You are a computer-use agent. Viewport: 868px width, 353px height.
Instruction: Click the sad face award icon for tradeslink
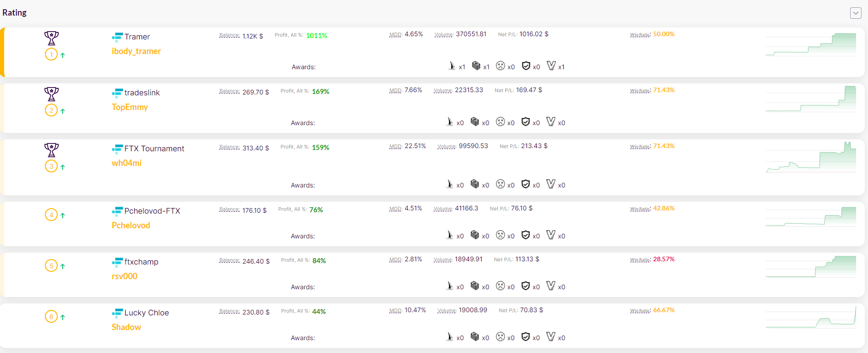(x=500, y=122)
